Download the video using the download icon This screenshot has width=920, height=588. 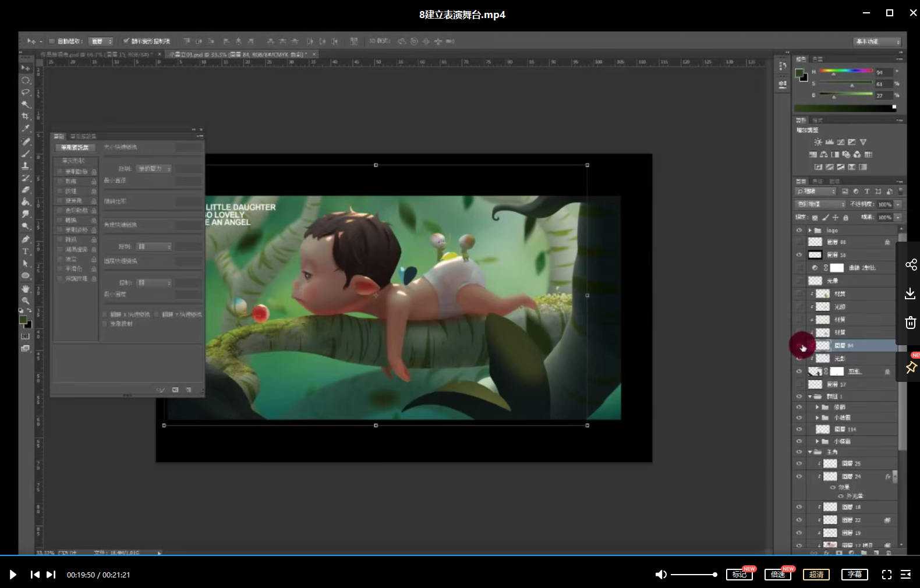(911, 293)
